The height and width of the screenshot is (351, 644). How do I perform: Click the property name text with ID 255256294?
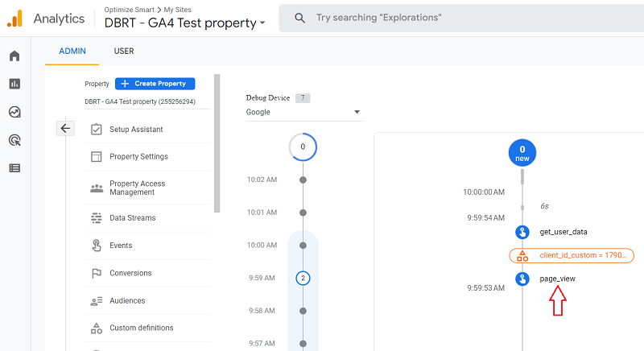tap(140, 101)
